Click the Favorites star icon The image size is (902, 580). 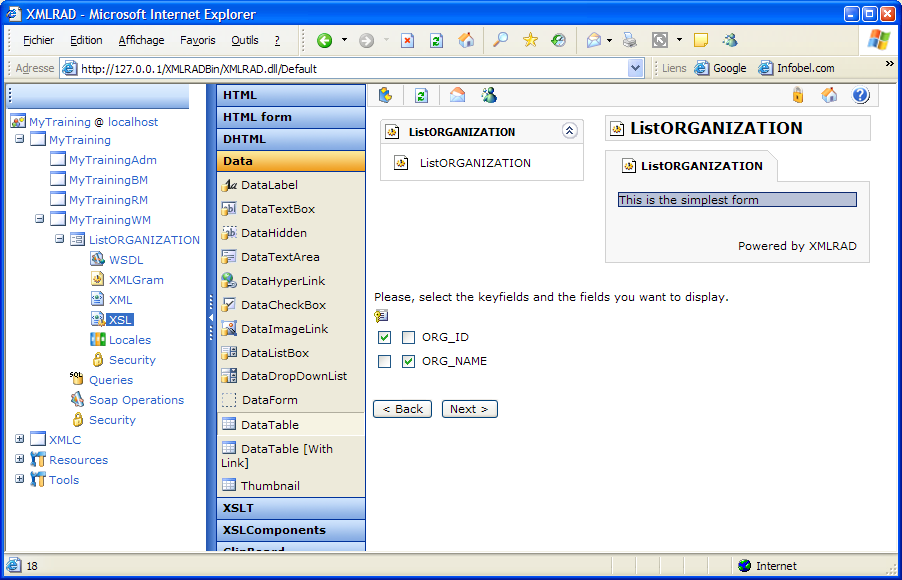click(530, 41)
